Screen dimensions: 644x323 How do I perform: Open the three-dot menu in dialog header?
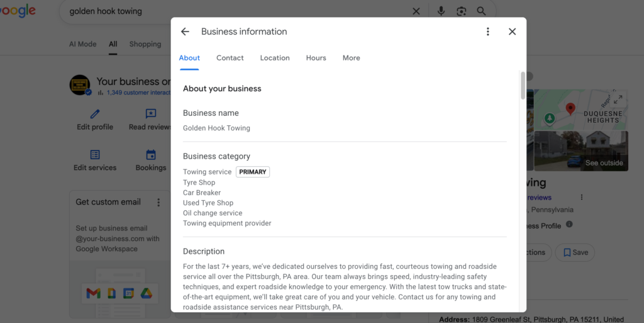pyautogui.click(x=487, y=31)
